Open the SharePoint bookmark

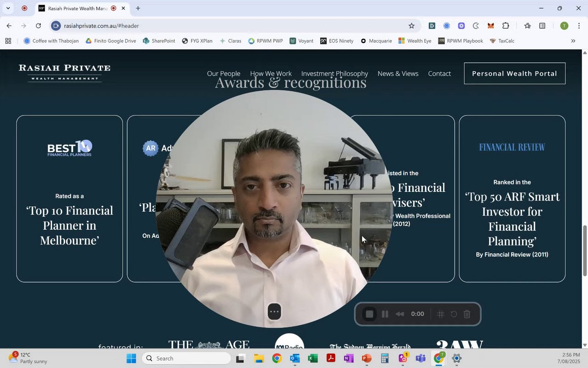pyautogui.click(x=159, y=41)
